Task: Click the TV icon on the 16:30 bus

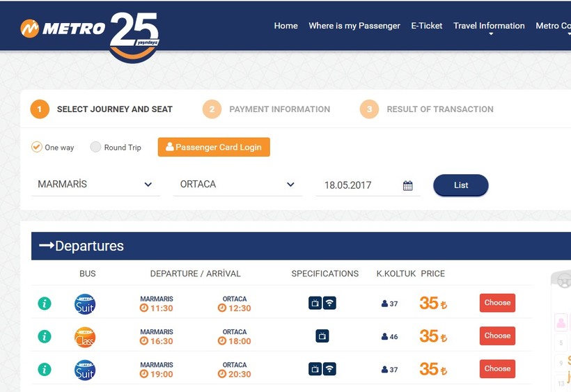Action: [322, 336]
